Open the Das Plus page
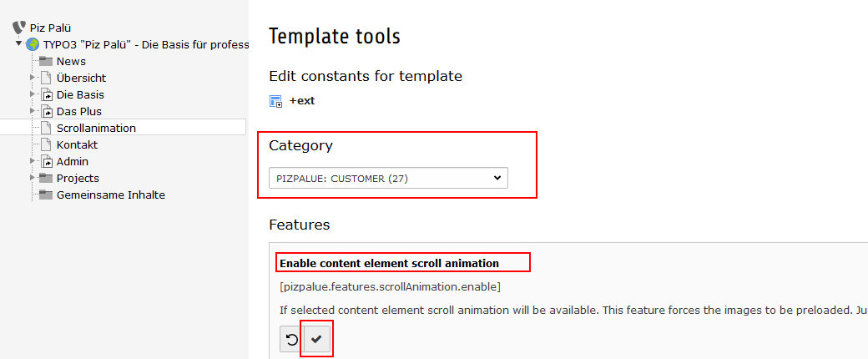Image resolution: width=868 pixels, height=359 pixels. coord(79,111)
